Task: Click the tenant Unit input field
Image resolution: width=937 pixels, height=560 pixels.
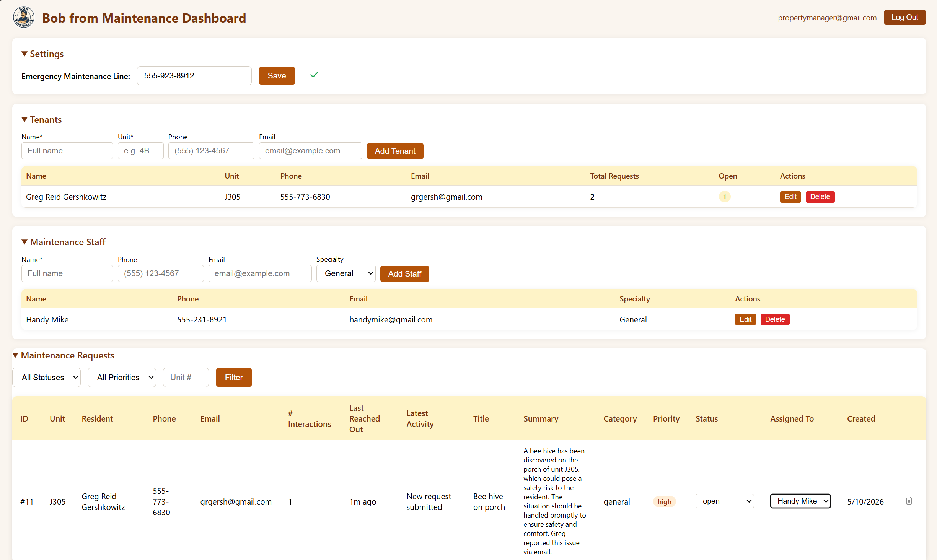Action: point(141,151)
